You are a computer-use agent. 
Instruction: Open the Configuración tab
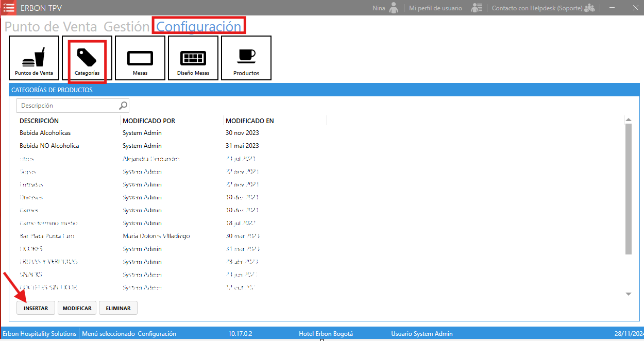click(199, 27)
